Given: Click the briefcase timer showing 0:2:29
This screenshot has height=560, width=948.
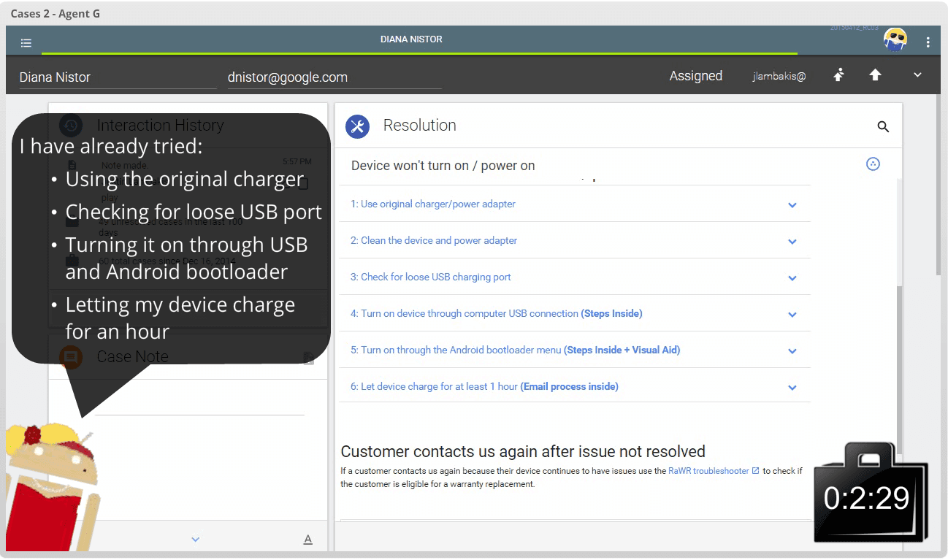Looking at the screenshot, I should 870,492.
